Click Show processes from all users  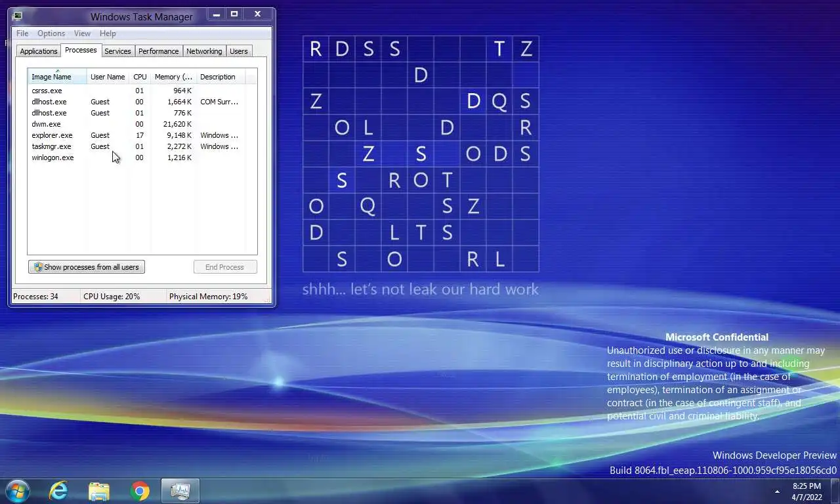(x=87, y=267)
